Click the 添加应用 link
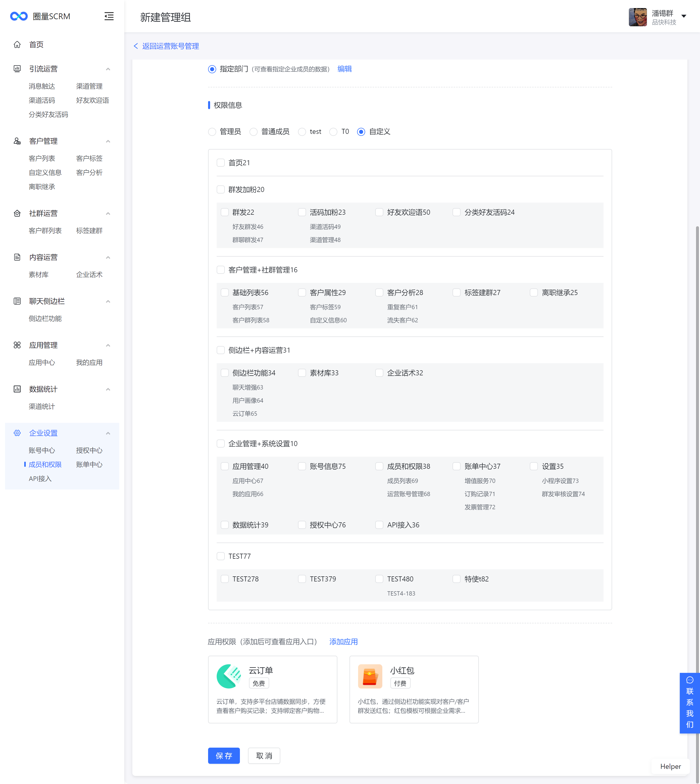700x784 pixels. pyautogui.click(x=343, y=642)
